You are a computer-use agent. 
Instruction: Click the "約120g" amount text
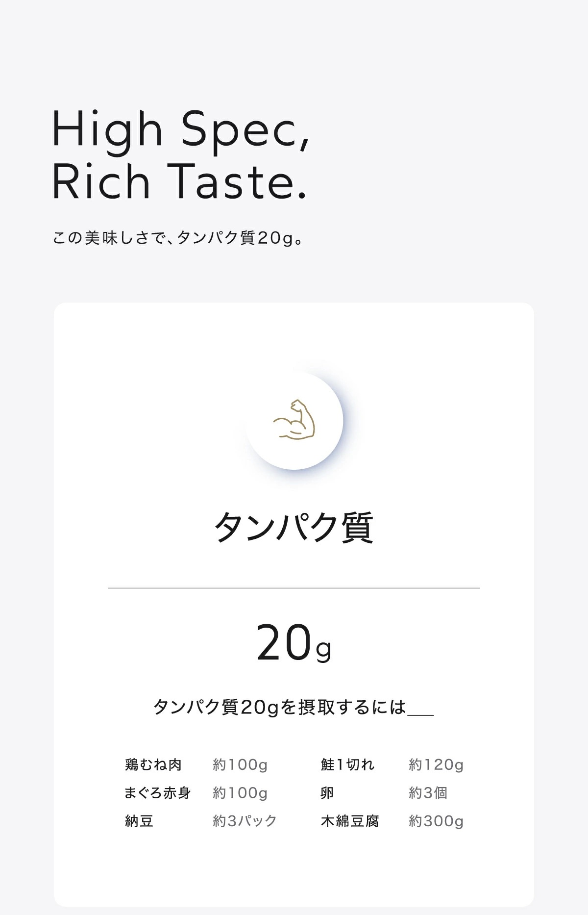pyautogui.click(x=436, y=764)
